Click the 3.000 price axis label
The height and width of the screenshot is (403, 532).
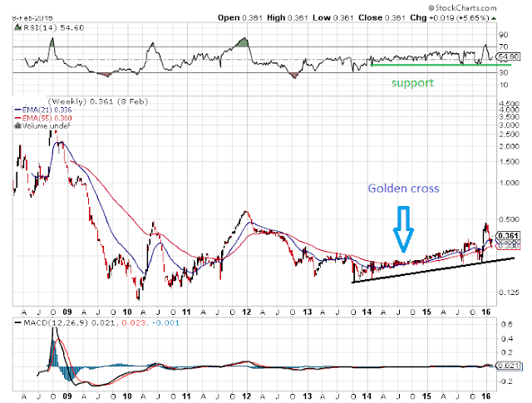pyautogui.click(x=510, y=125)
